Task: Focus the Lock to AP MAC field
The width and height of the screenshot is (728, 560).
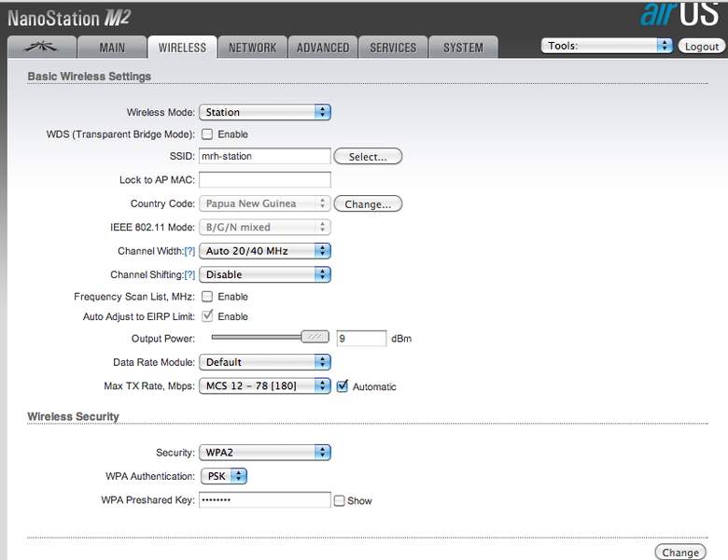Action: 265,180
